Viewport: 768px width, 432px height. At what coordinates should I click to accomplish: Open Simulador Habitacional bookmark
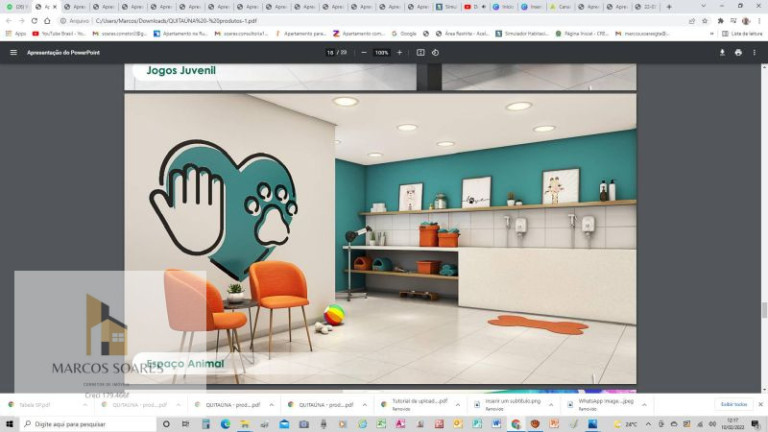click(522, 33)
